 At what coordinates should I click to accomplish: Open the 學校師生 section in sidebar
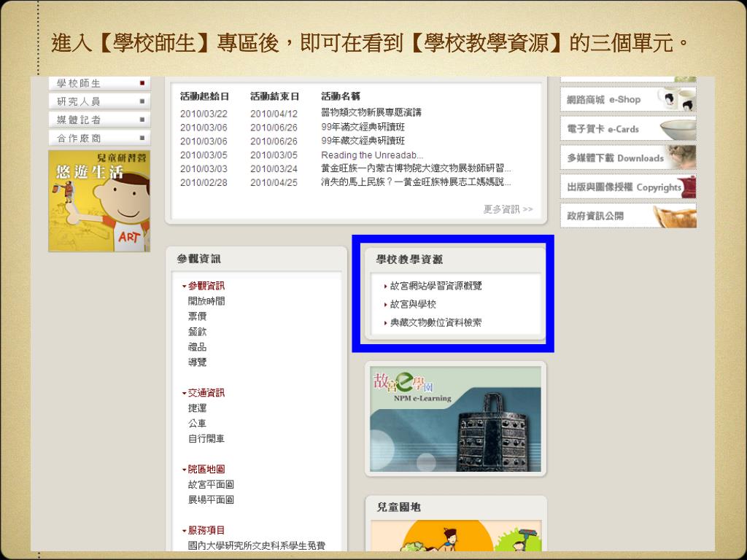[x=99, y=83]
